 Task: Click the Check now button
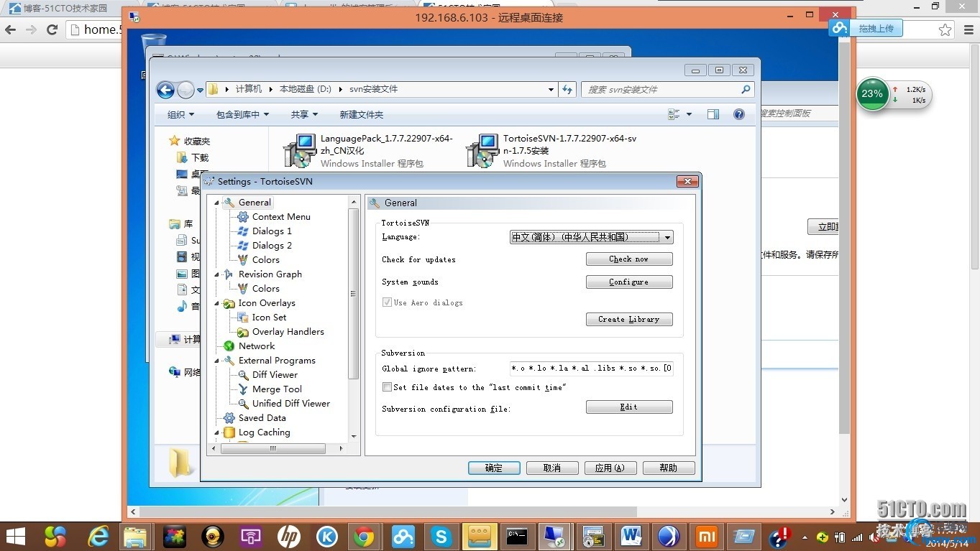click(x=629, y=259)
